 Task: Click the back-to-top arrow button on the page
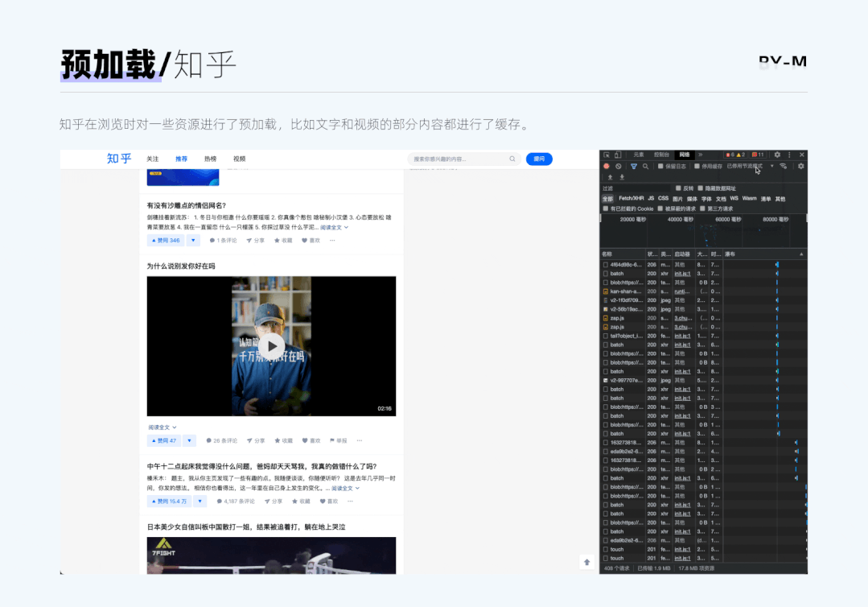pos(586,562)
